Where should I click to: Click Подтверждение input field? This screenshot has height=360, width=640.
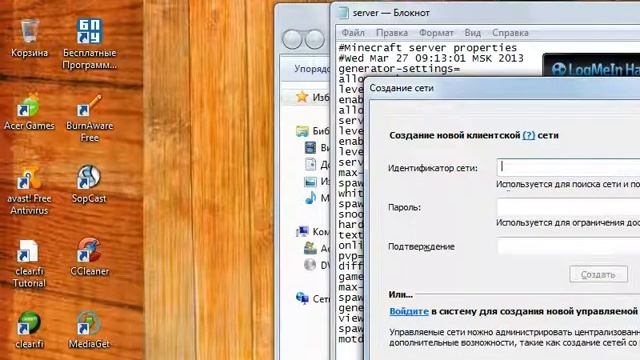(568, 246)
